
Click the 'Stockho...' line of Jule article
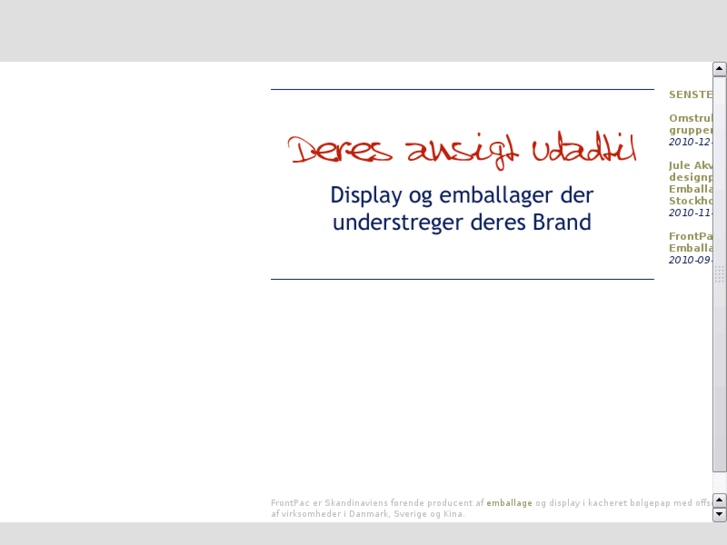(x=691, y=201)
